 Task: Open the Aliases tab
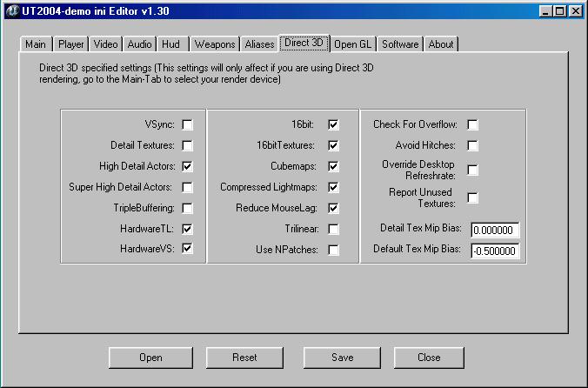point(259,44)
